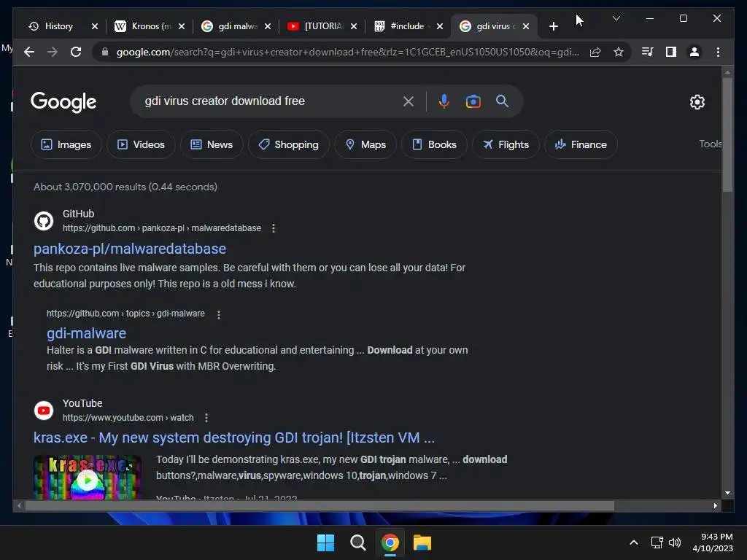Viewport: 747px width, 560px height.
Task: Filter results by Shopping
Action: click(x=289, y=144)
